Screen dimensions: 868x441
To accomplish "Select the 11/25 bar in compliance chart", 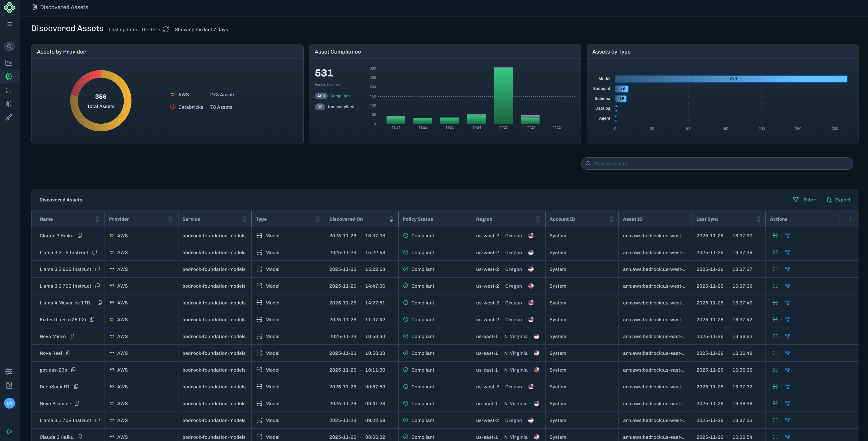I will [x=503, y=96].
